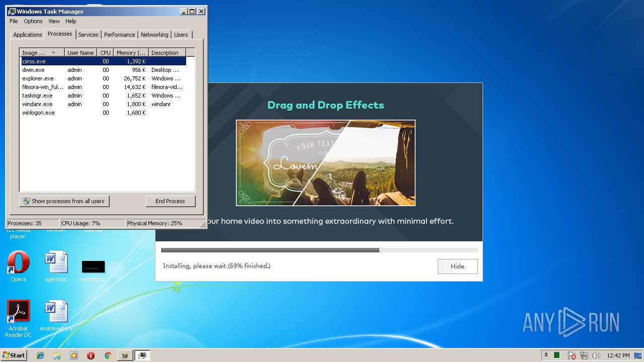Click the Drag and Drop Effects preview image

coord(326,162)
